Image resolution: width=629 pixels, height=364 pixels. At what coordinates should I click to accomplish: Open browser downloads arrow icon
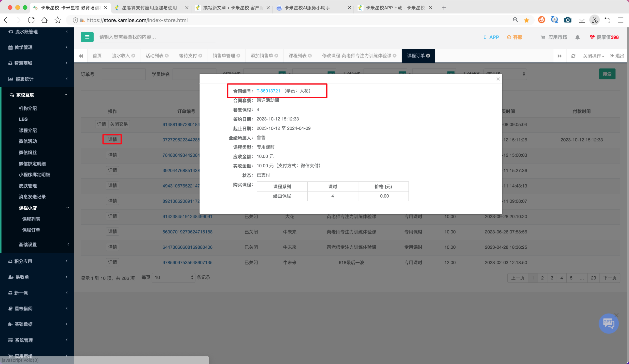[582, 20]
